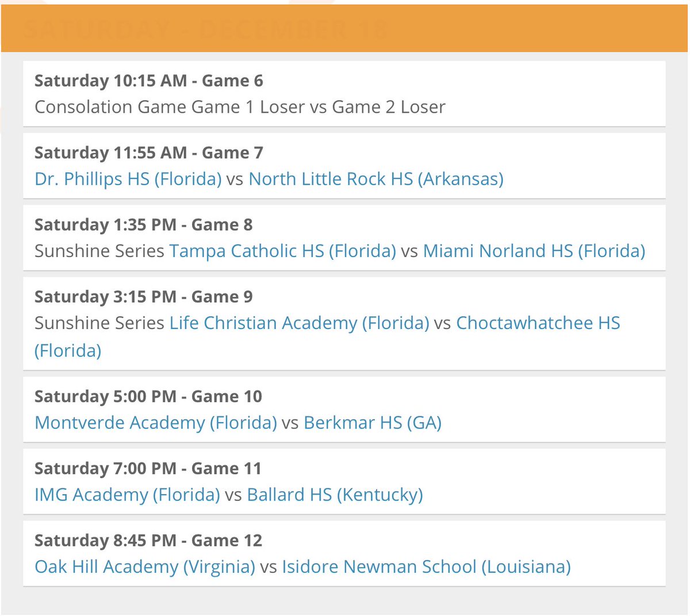View Life Christian Academy (Florida) link
The width and height of the screenshot is (690, 616).
(x=300, y=323)
